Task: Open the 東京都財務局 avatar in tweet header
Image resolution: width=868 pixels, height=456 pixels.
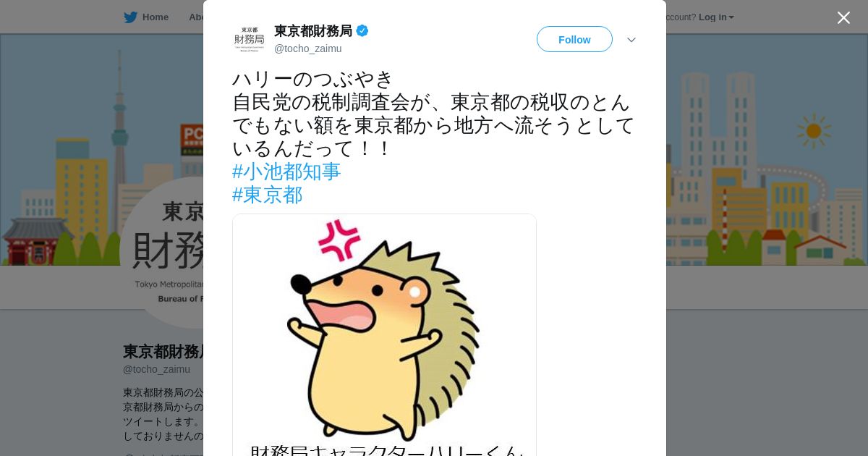Action: click(x=249, y=39)
